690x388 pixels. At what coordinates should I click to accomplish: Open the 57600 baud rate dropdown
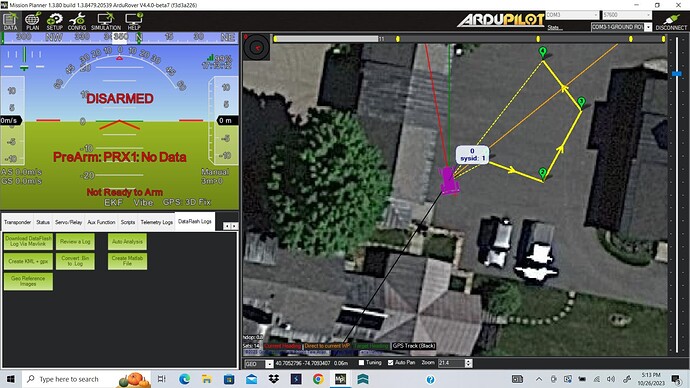pyautogui.click(x=627, y=15)
